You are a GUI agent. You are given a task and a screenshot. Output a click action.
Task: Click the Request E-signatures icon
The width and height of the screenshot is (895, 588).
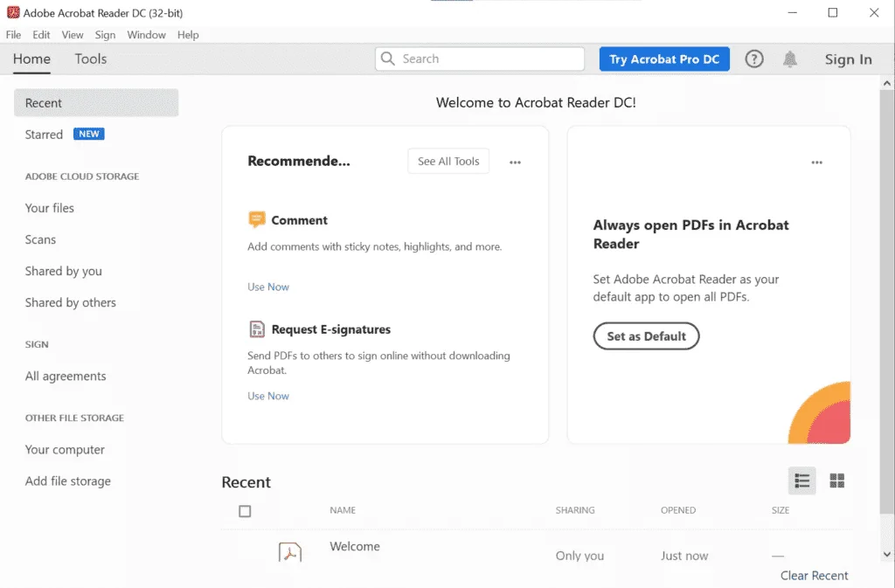257,329
